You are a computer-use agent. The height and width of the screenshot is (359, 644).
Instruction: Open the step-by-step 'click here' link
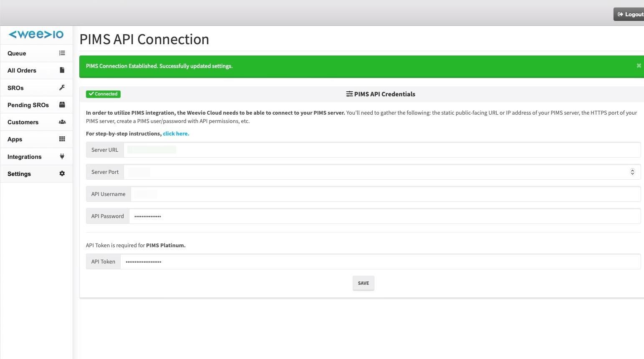(x=176, y=133)
